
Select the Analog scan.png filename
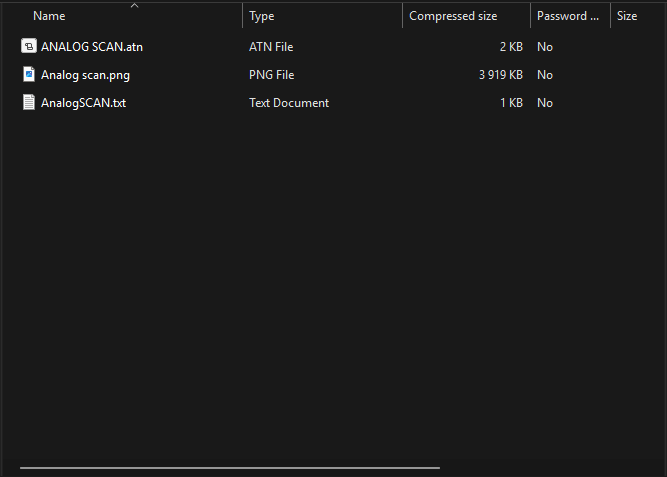click(86, 75)
